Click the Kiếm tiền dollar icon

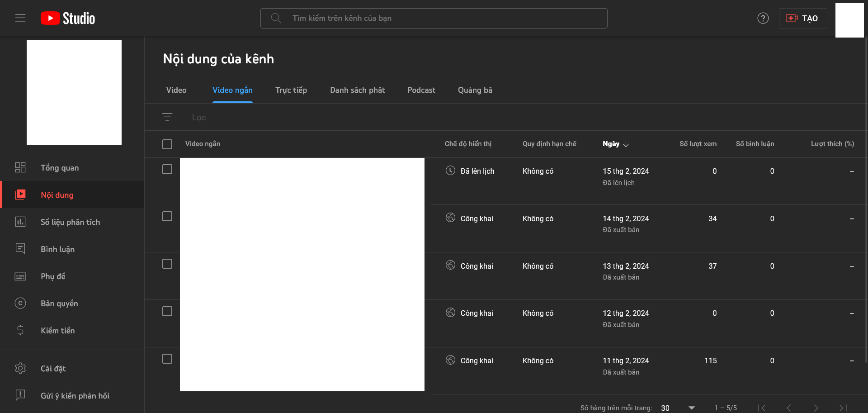click(x=20, y=330)
